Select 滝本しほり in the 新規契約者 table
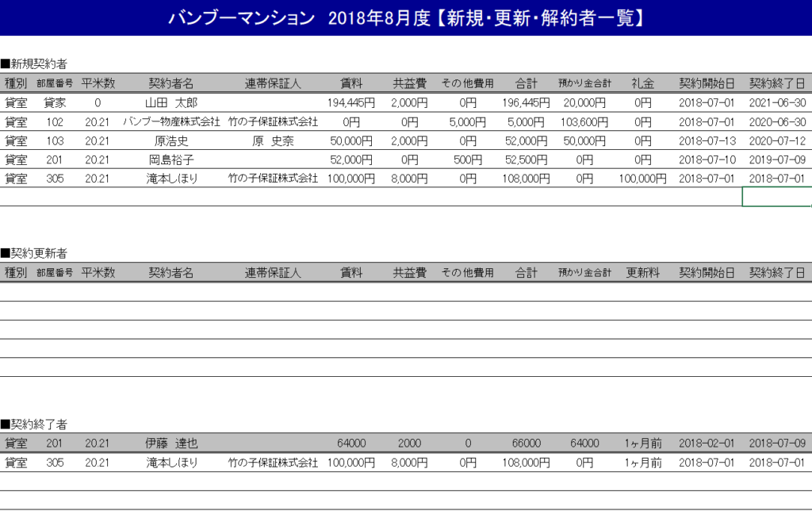 [171, 179]
